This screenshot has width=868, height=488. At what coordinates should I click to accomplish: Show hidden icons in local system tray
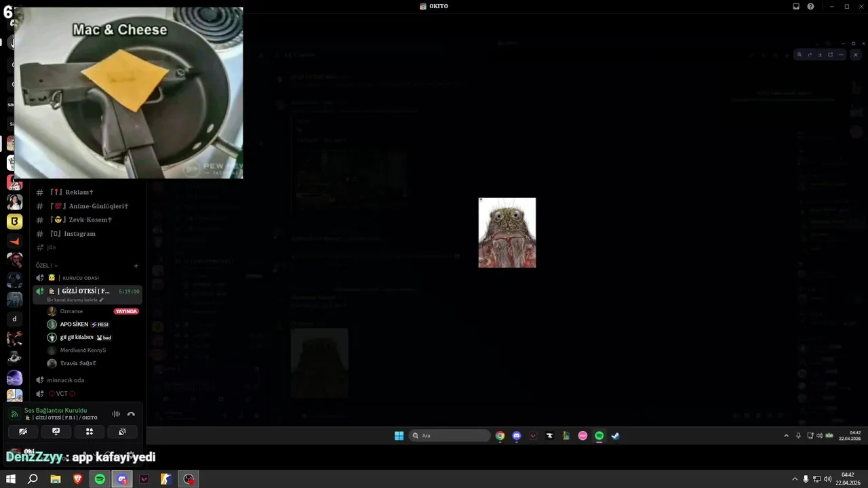click(x=794, y=479)
